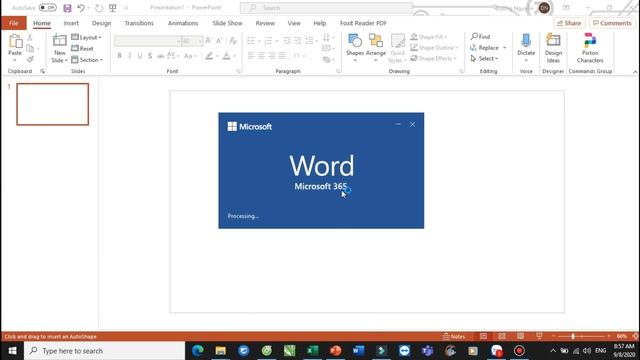Screen dimensions: 640x360
Task: Open the File tab
Action: coord(13,23)
